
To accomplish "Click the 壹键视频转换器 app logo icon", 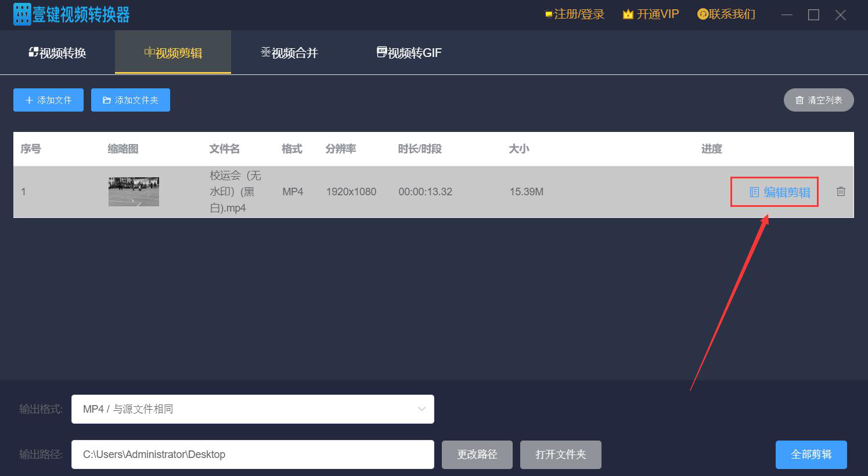I will click(22, 15).
